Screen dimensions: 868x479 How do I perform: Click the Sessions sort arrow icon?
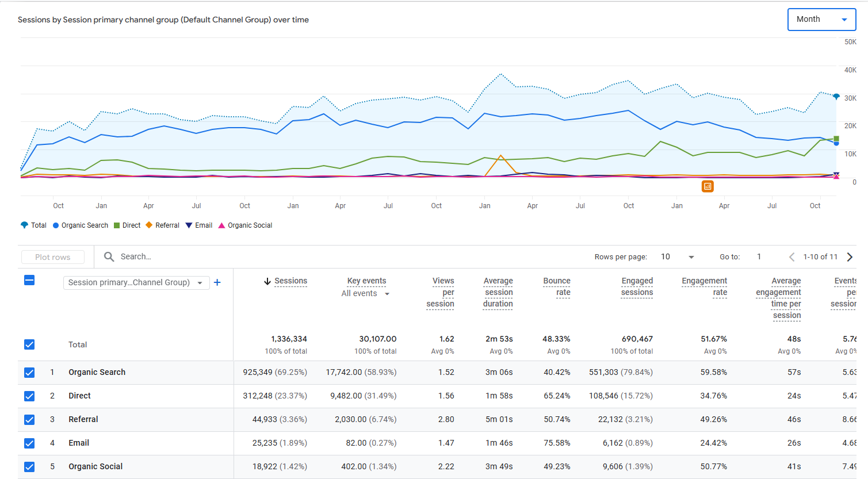(x=267, y=281)
